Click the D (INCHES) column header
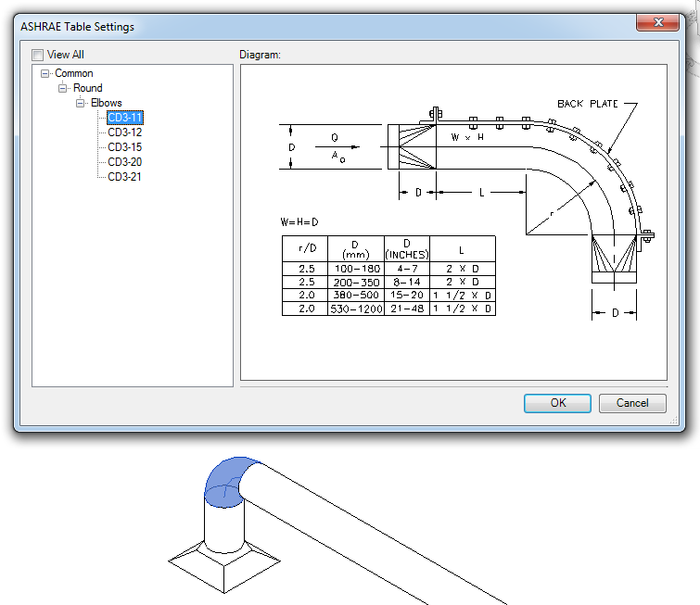Image resolution: width=700 pixels, height=605 pixels. tap(407, 249)
